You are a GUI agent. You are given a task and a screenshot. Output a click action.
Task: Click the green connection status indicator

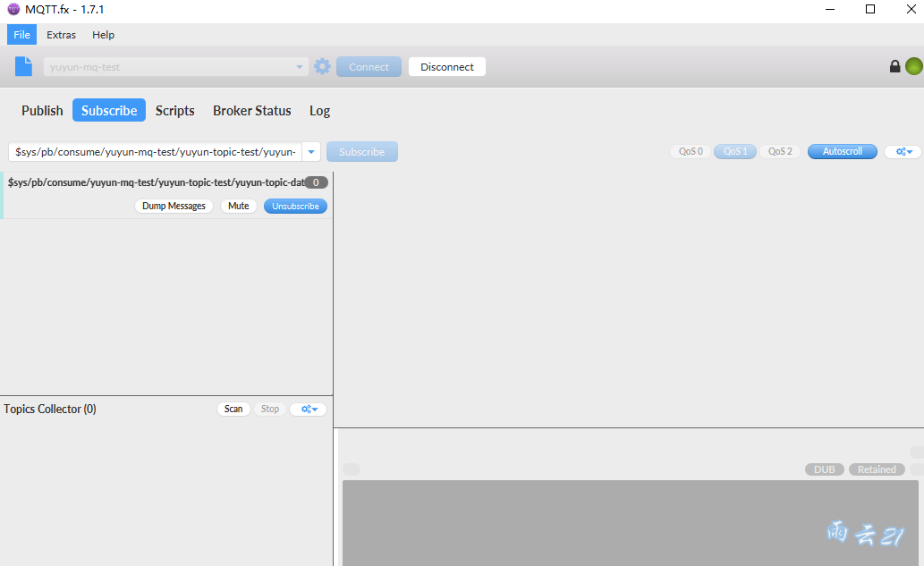914,66
